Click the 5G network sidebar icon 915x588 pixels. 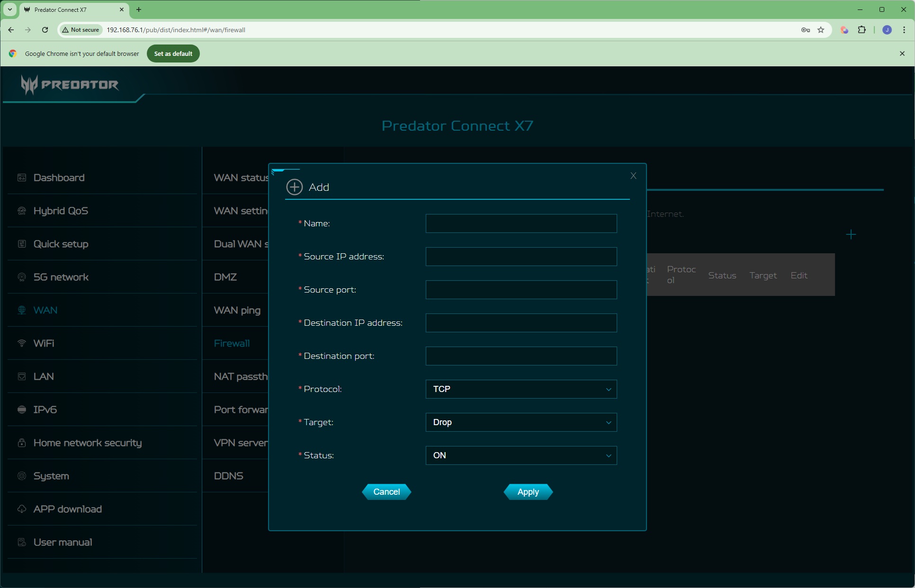[22, 277]
